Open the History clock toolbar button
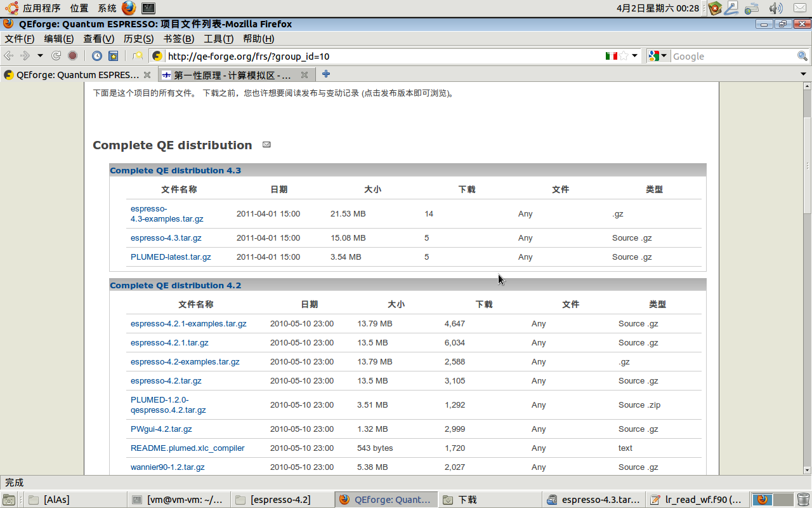Viewport: 812px width, 508px height. (x=96, y=56)
